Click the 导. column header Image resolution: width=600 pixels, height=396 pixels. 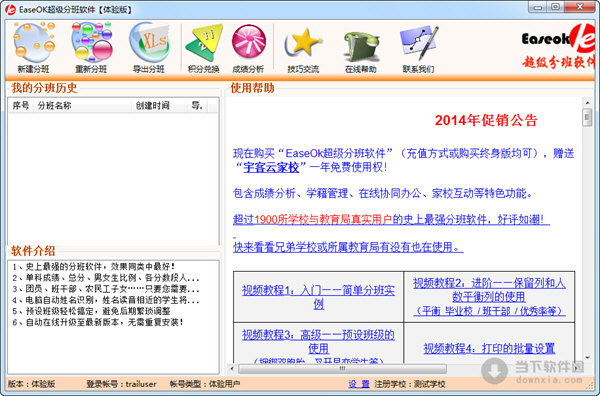(197, 106)
